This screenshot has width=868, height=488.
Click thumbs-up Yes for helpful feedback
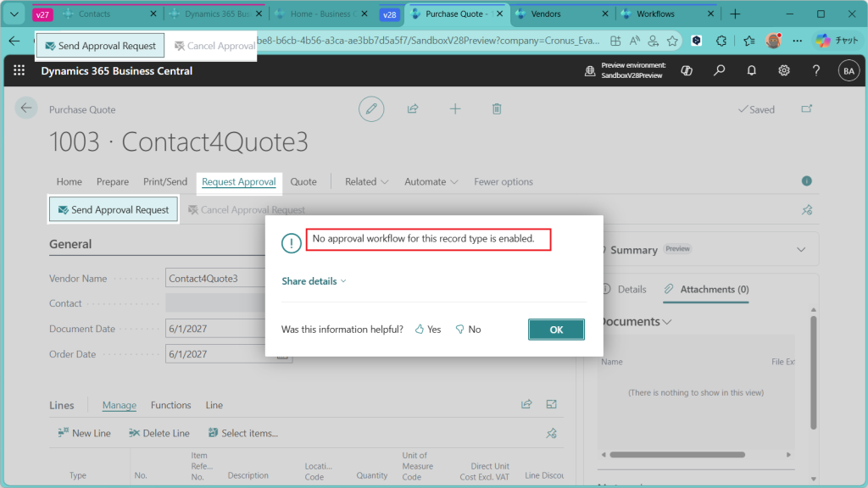click(428, 330)
